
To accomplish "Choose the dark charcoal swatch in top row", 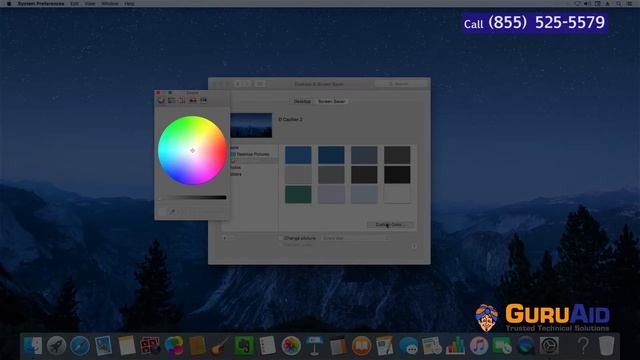I will (x=397, y=155).
